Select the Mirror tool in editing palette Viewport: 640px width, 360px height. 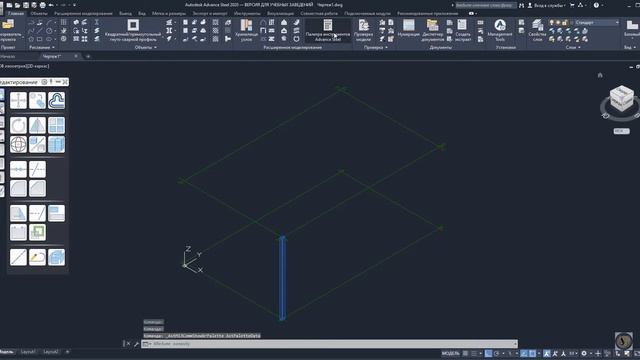tap(38, 125)
